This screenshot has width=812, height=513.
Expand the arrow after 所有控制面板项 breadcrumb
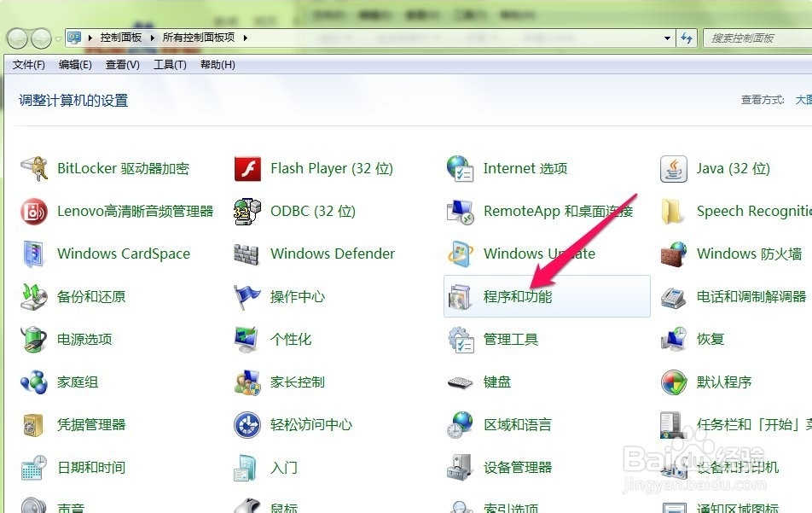pyautogui.click(x=246, y=38)
